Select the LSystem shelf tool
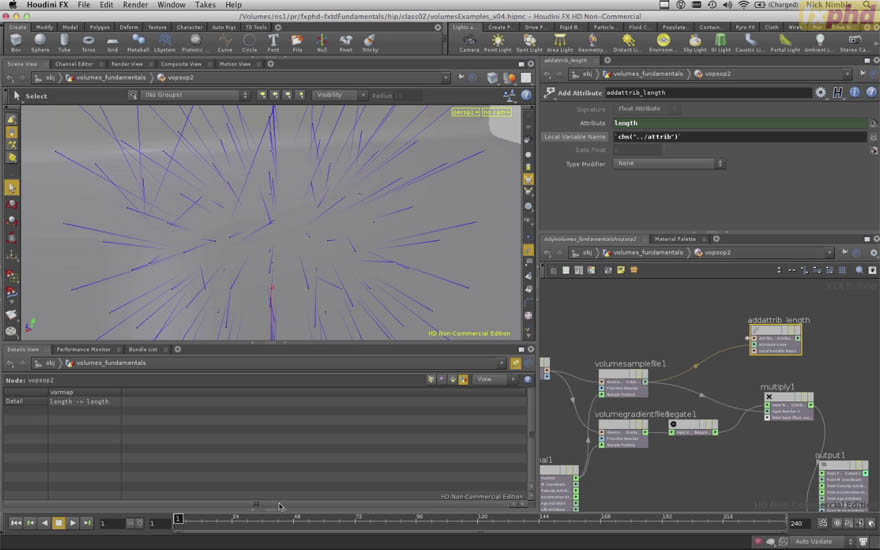This screenshot has width=880, height=550. click(164, 42)
